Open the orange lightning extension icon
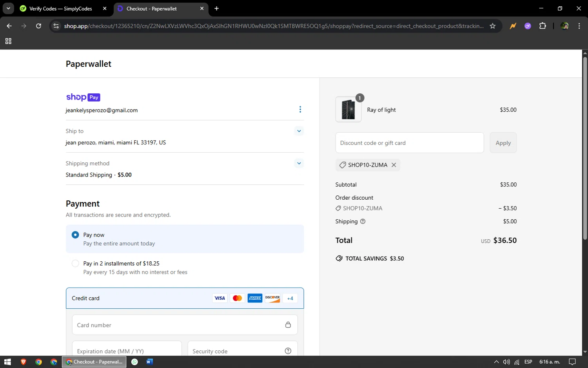The width and height of the screenshot is (588, 368). coord(513,26)
